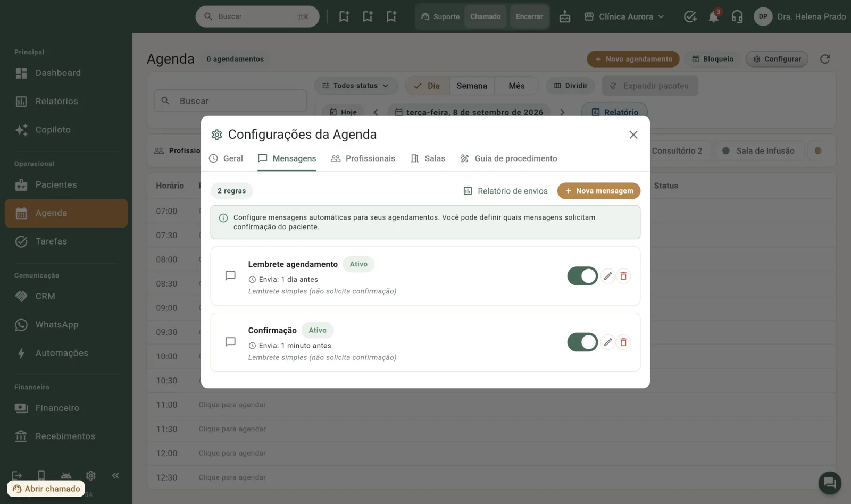Click the check-circle tasks icon in header
Image resolution: width=851 pixels, height=504 pixels.
coord(690,16)
